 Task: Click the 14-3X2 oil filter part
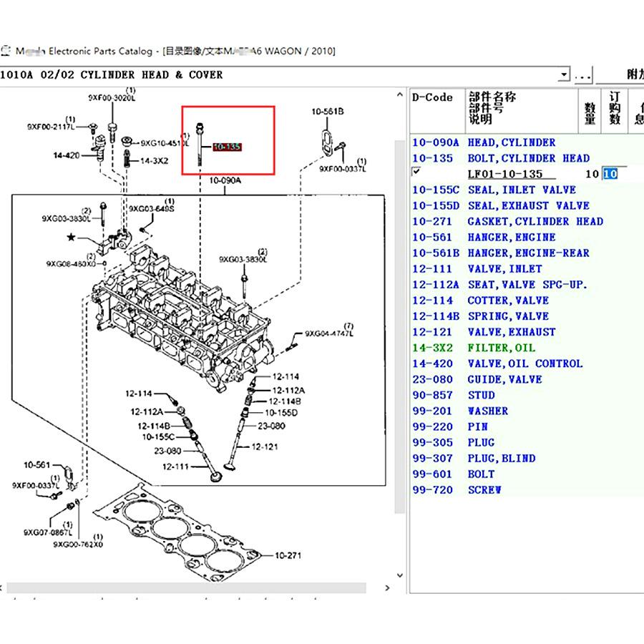click(127, 157)
